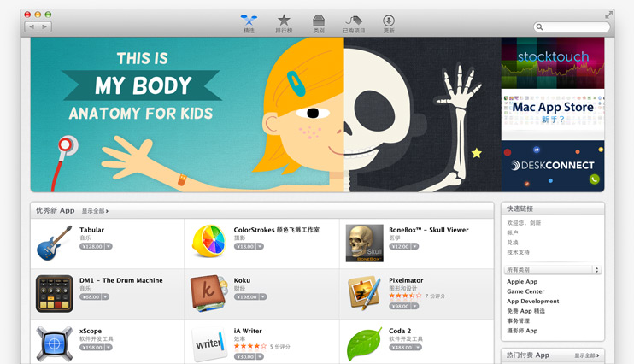
Task: Open the BoneBox Skull Viewer icon
Action: click(364, 243)
